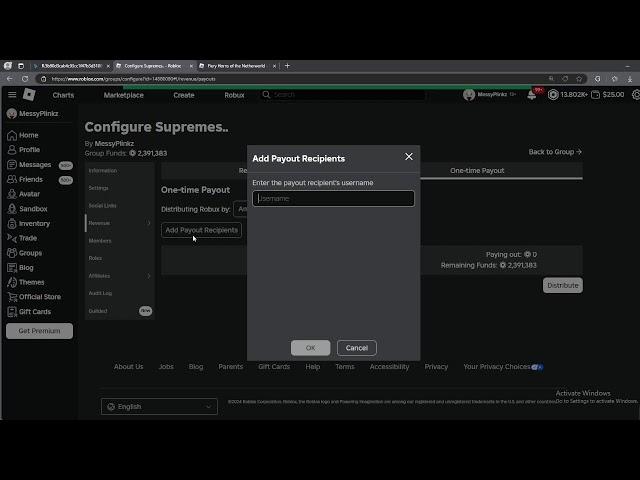
Task: Bookmark this page with star icon
Action: (579, 79)
